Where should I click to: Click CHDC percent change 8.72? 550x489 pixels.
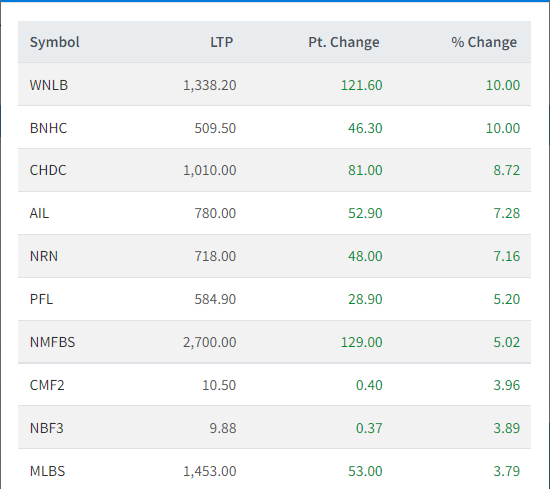507,170
